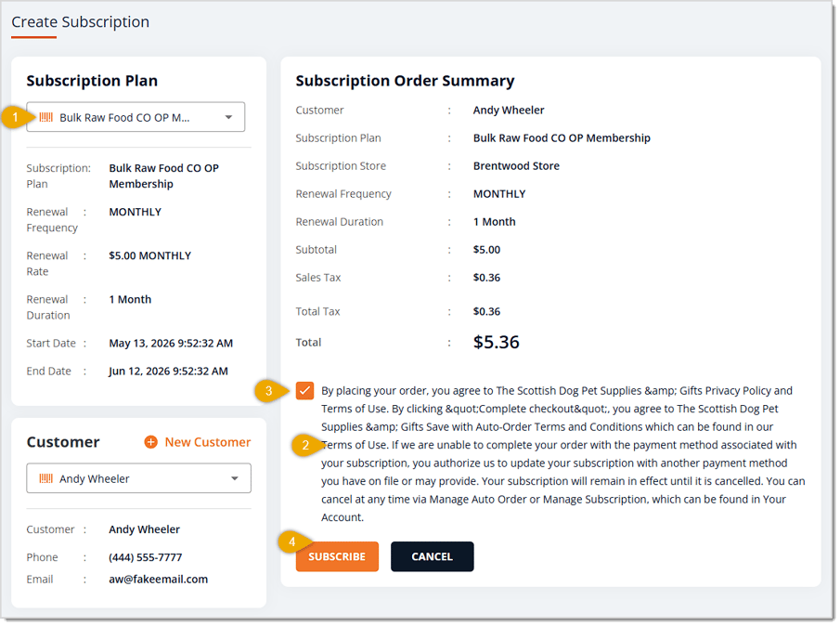Viewport: 840px width, 626px height.
Task: Click Andy Wheeler in Order Summary
Action: click(x=509, y=111)
